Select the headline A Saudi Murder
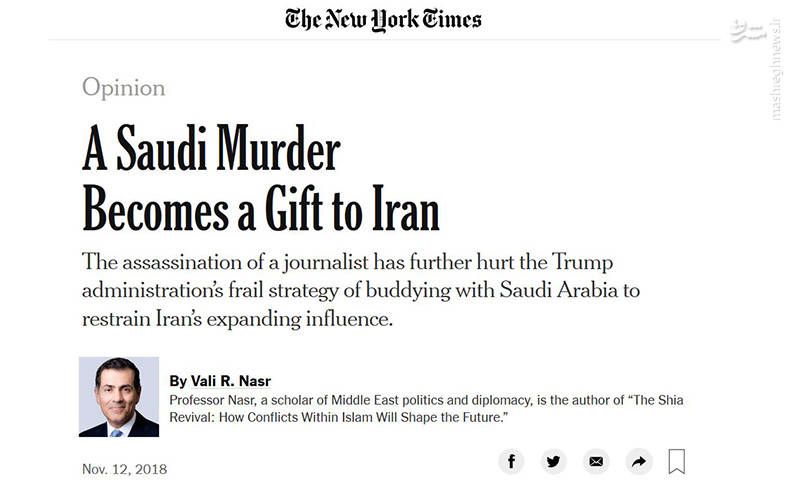This screenshot has height=500, width=800. point(211,148)
